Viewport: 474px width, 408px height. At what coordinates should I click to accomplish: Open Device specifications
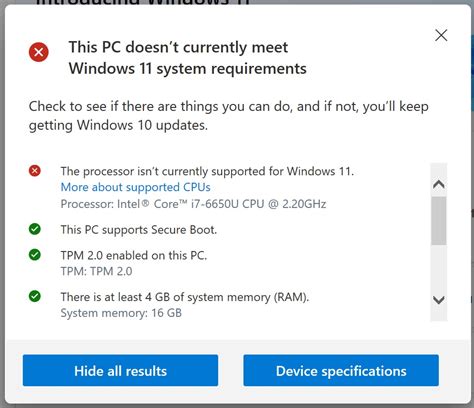click(x=341, y=371)
